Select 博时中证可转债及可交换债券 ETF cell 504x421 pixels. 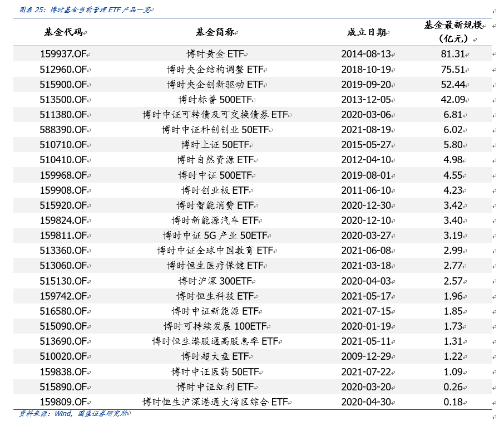215,115
